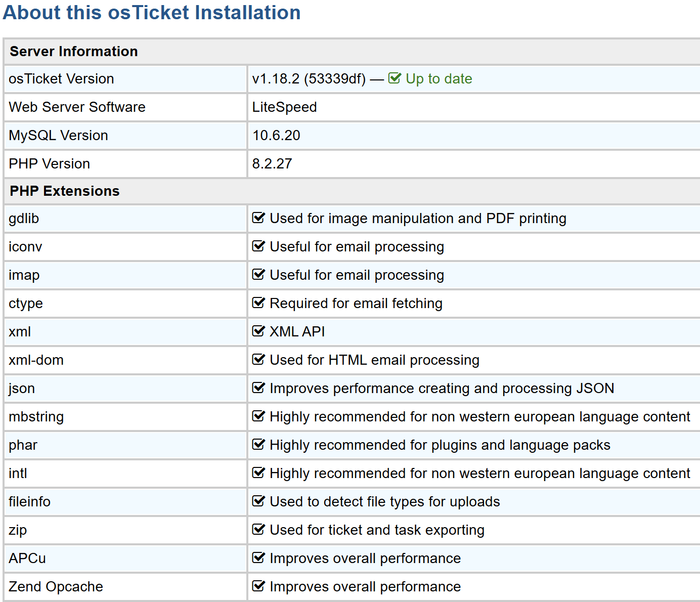Click the APCu check mark icon
700x602 pixels.
tap(258, 558)
